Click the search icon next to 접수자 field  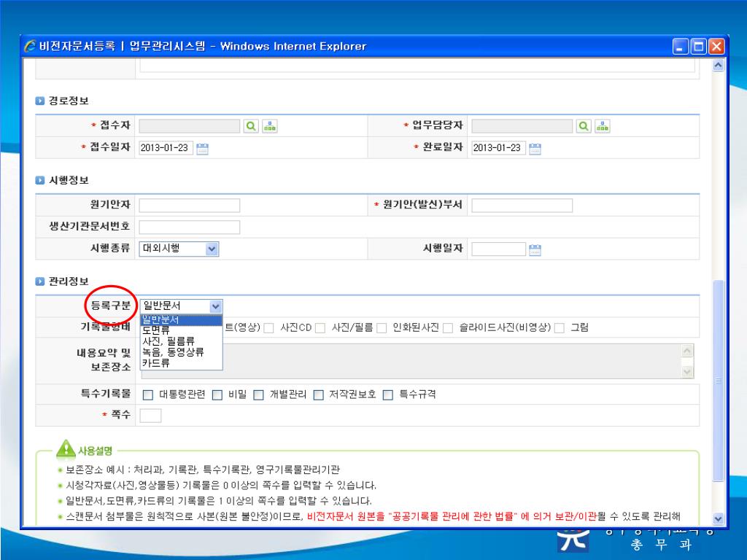(251, 126)
